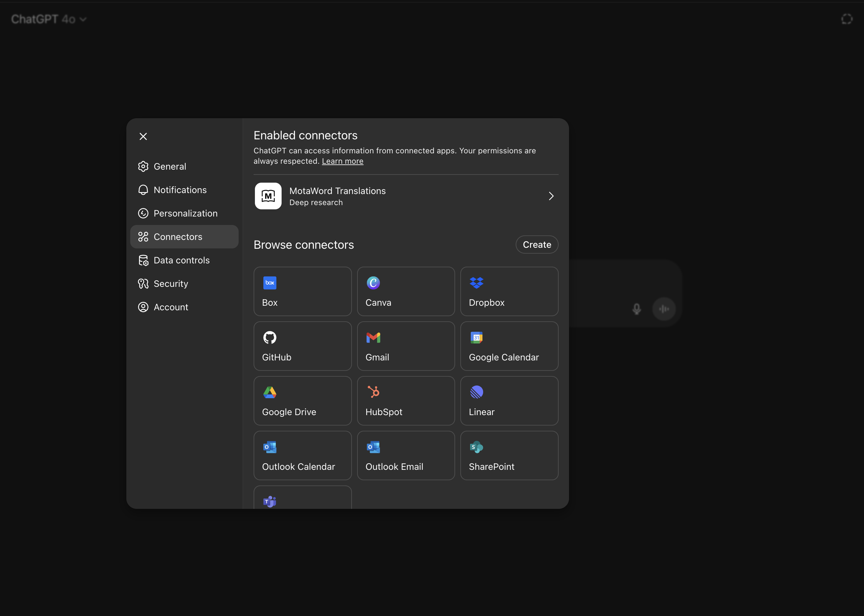The height and width of the screenshot is (616, 864).
Task: Click the MotaWord Translations logo icon
Action: tap(268, 196)
